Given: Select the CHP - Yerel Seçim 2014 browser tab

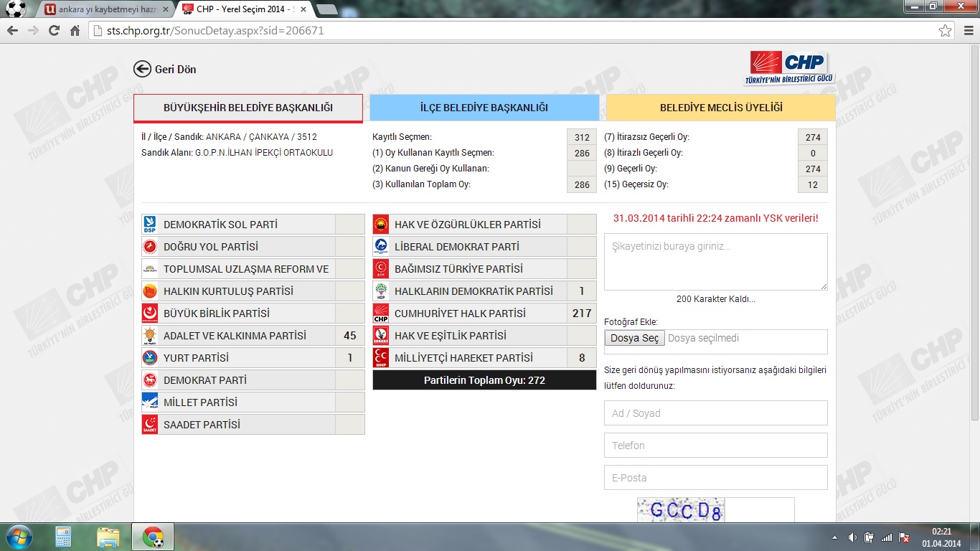Looking at the screenshot, I should [244, 9].
